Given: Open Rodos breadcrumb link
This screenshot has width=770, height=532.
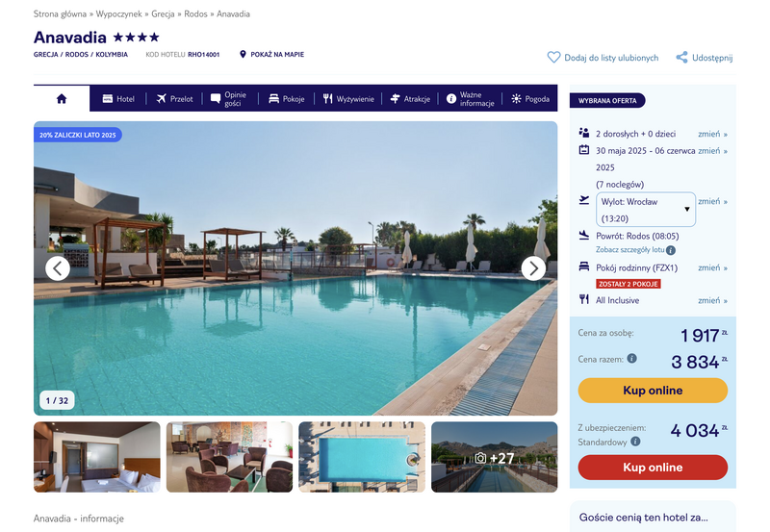Looking at the screenshot, I should [195, 13].
